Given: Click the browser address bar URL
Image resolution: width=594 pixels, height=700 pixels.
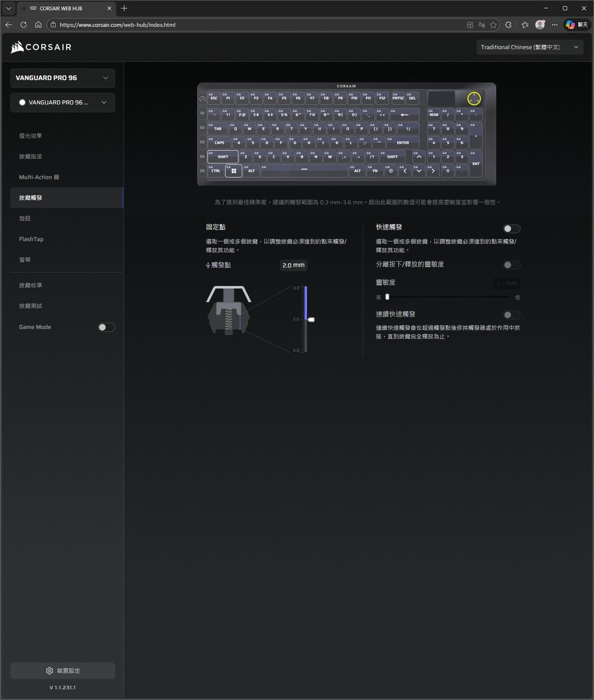Looking at the screenshot, I should coord(117,25).
